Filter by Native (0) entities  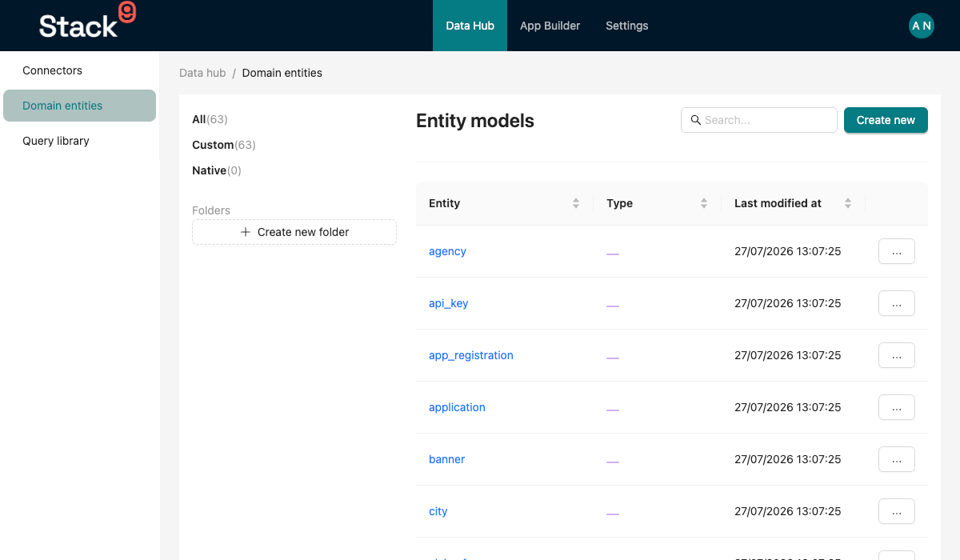coord(217,170)
